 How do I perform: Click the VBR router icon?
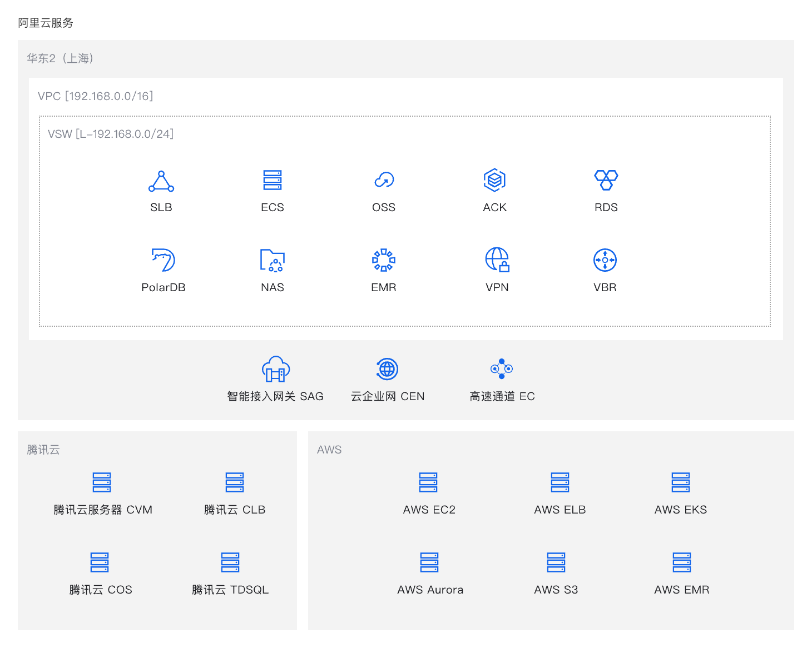tap(605, 260)
